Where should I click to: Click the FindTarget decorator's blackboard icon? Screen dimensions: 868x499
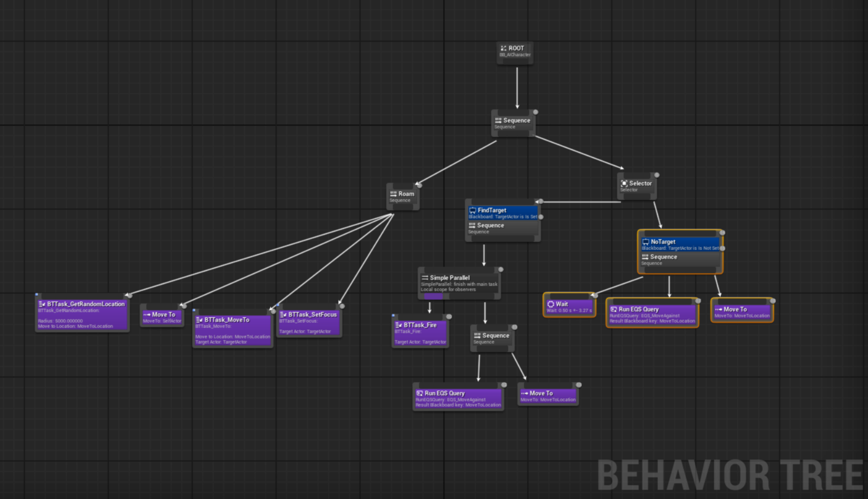[473, 210]
